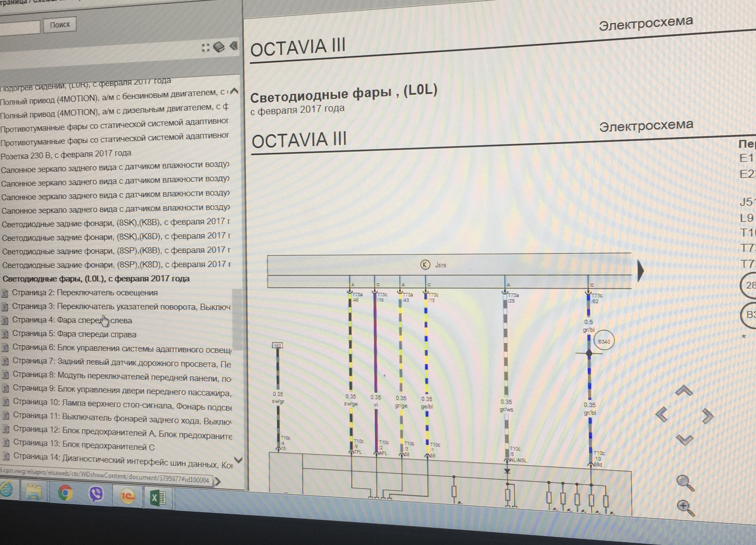Open Страница 5: Фара спереди справа
Viewport: 756px width, 545px height.
pyautogui.click(x=74, y=334)
